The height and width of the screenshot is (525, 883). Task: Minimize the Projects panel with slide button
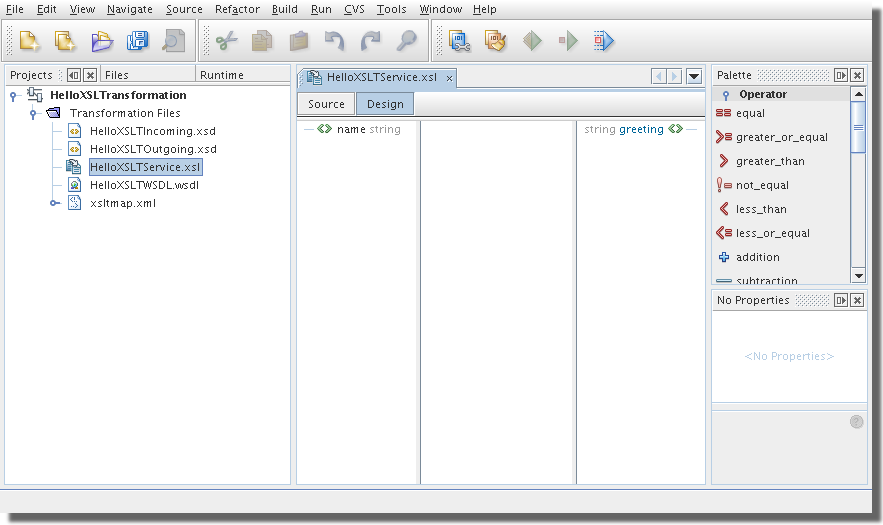(74, 75)
